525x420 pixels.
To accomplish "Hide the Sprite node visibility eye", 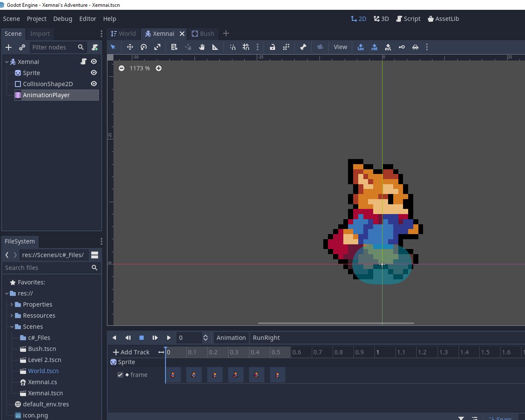I will click(94, 73).
